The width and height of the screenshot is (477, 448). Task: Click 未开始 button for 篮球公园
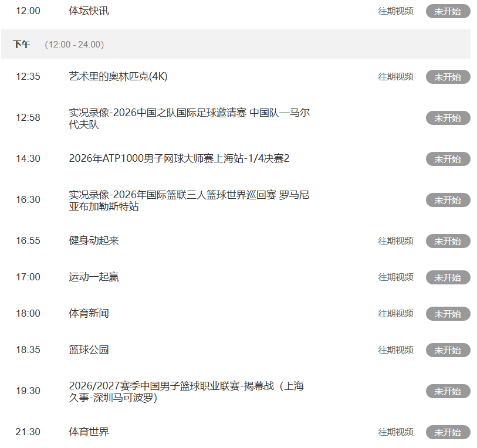448,349
